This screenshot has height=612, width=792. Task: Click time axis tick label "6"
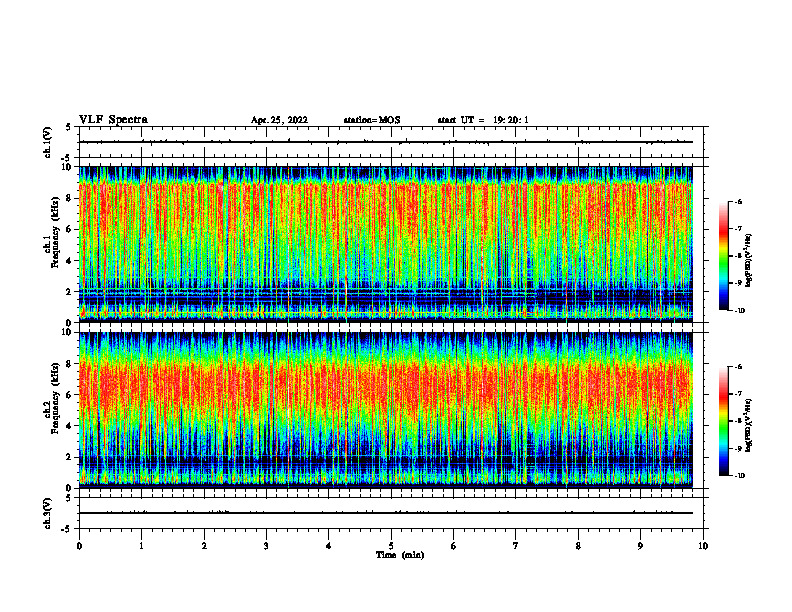coord(454,546)
